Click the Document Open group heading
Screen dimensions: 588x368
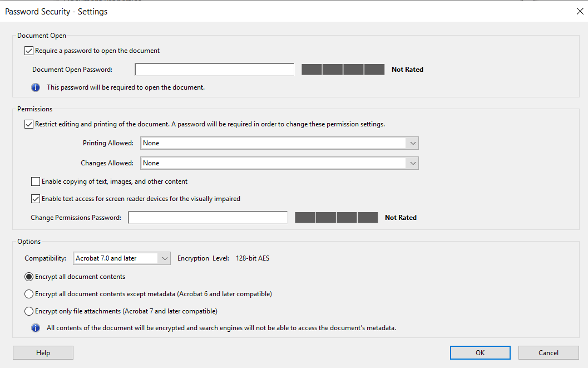(42, 36)
